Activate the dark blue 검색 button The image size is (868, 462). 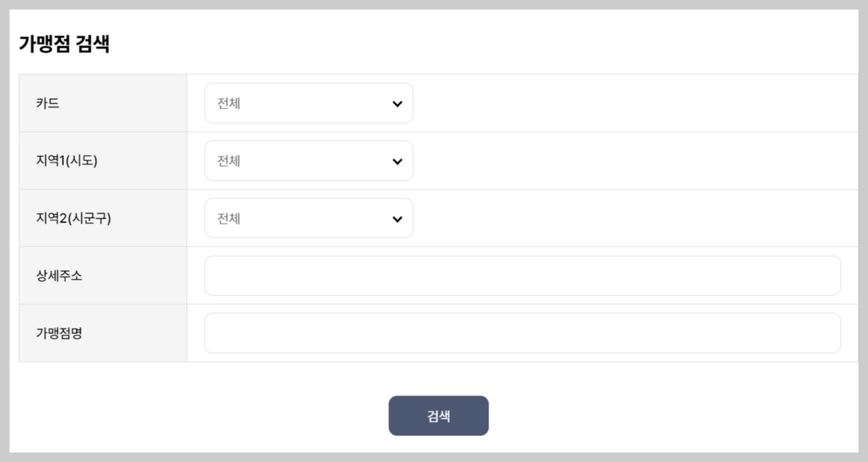(438, 415)
